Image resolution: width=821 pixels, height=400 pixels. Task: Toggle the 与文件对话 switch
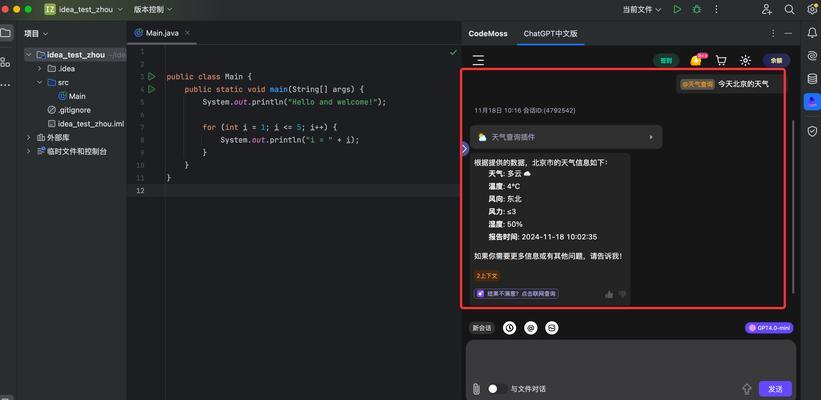(x=497, y=389)
